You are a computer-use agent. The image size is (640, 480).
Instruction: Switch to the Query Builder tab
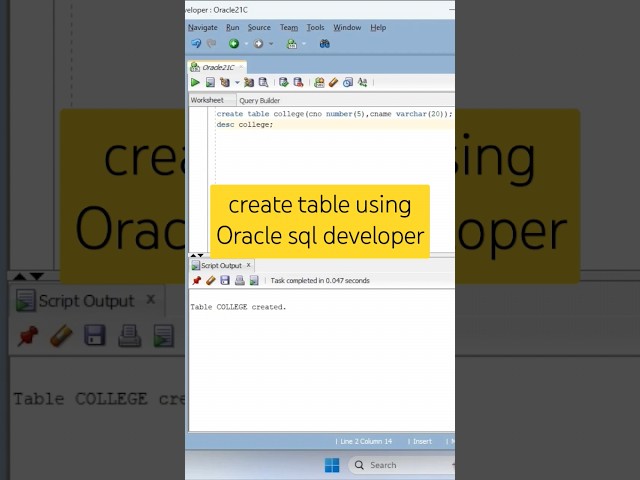point(260,100)
